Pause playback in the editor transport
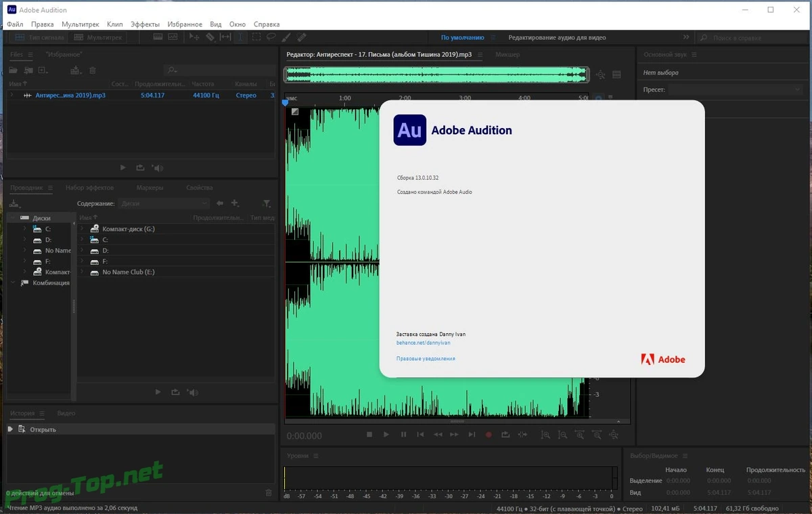Image resolution: width=812 pixels, height=514 pixels. coord(403,434)
